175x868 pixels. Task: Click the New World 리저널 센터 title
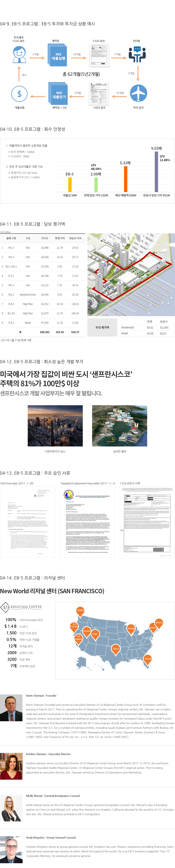[52, 591]
